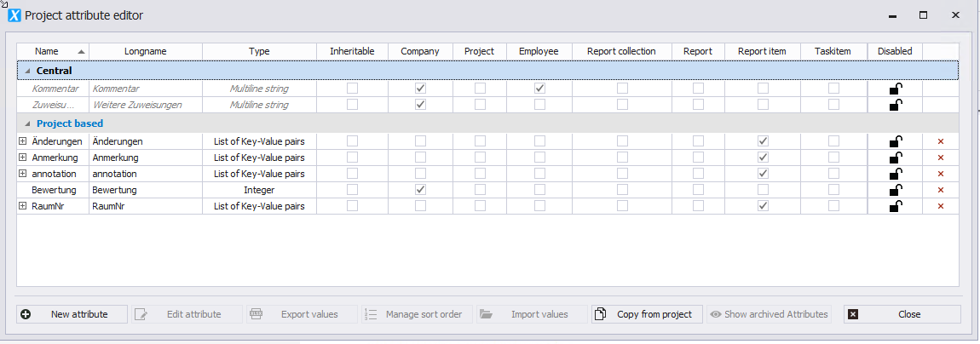Delete the annotation attribute with red X
Image resolution: width=980 pixels, height=344 pixels.
tap(941, 175)
